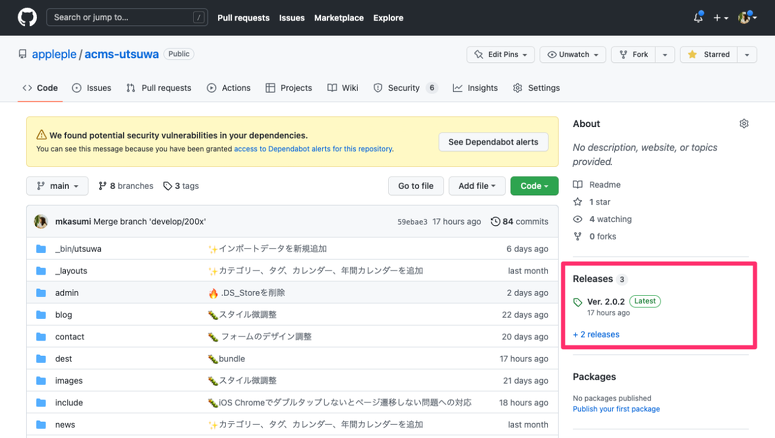Click the contact folder icon

point(41,337)
